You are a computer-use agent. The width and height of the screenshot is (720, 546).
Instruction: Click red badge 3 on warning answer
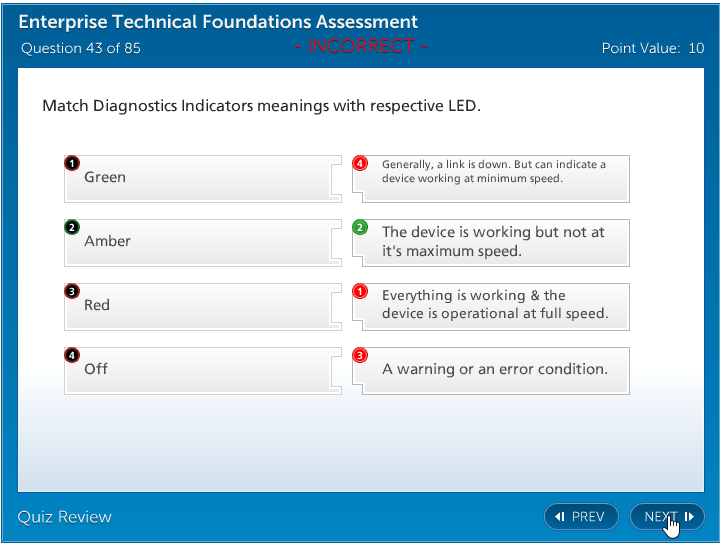[361, 355]
